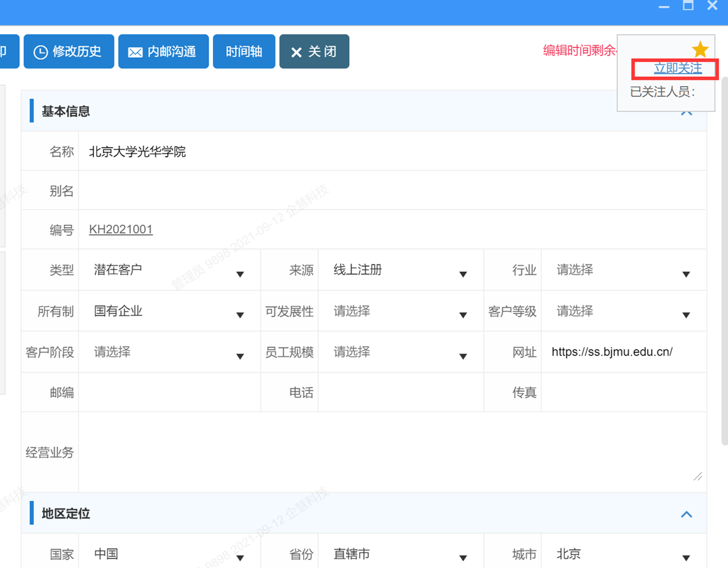
Task: Open 内邮沟通 internal mail button
Action: [x=164, y=51]
